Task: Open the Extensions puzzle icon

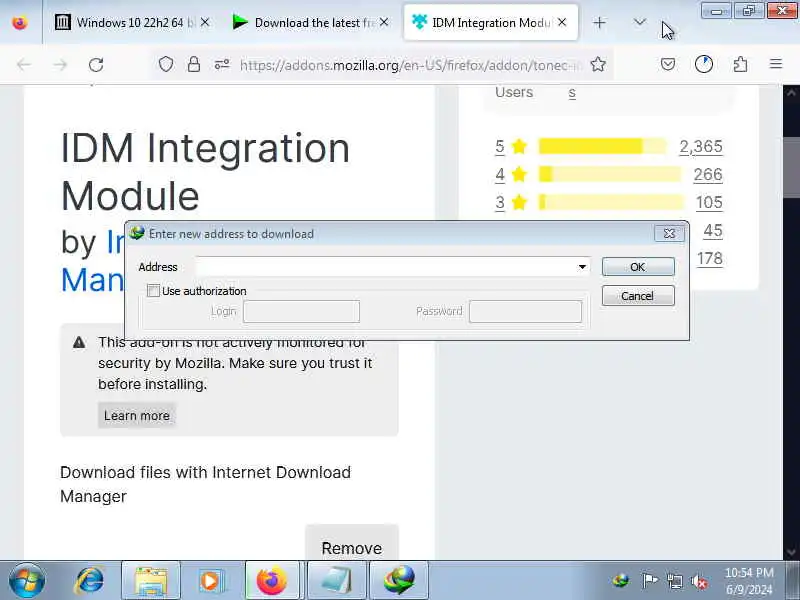Action: [740, 64]
